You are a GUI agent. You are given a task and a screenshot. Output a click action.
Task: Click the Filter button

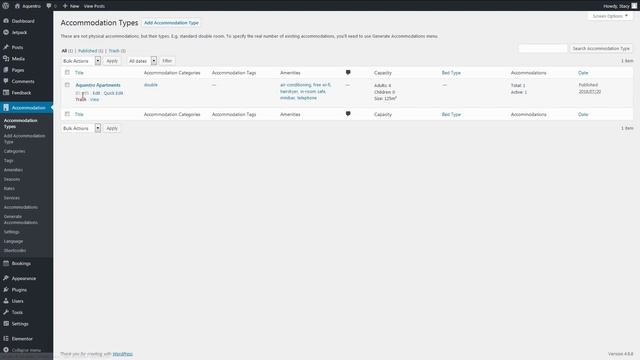pyautogui.click(x=167, y=61)
